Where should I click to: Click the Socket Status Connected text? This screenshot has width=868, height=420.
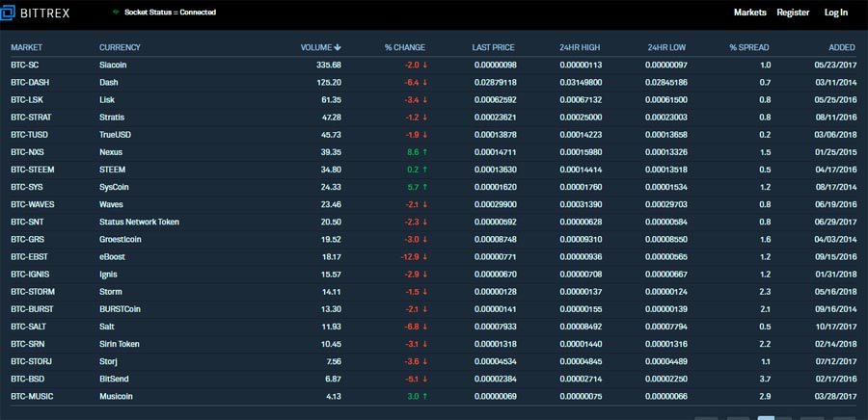click(170, 13)
